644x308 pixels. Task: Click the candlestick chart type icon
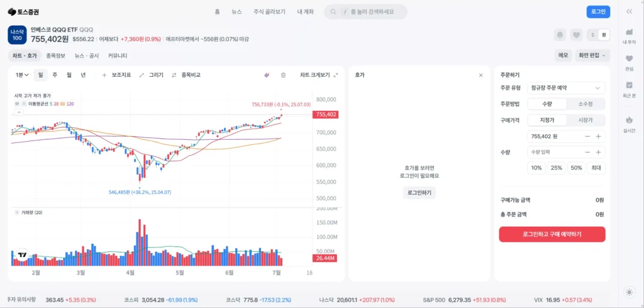click(x=267, y=75)
